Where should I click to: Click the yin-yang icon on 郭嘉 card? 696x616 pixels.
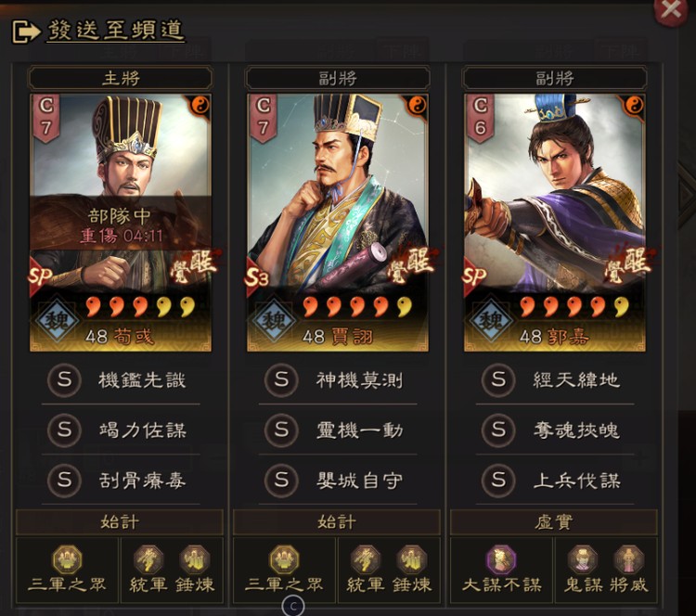coord(635,106)
